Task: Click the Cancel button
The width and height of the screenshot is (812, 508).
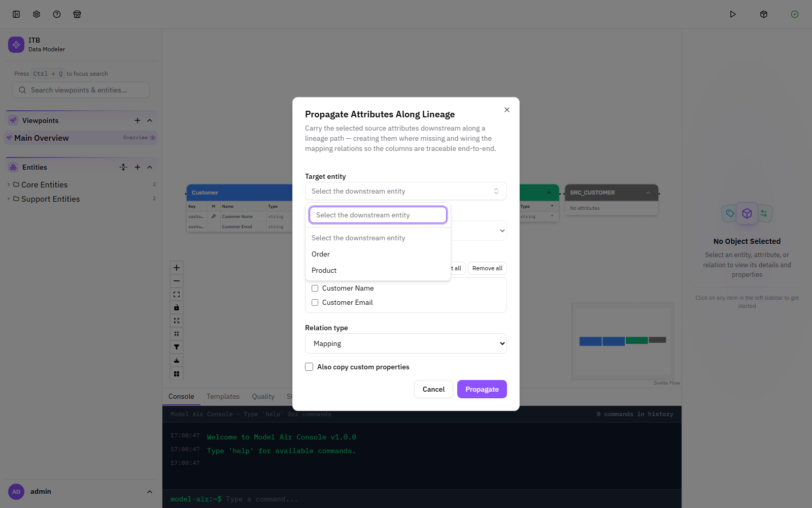Action: pyautogui.click(x=433, y=389)
